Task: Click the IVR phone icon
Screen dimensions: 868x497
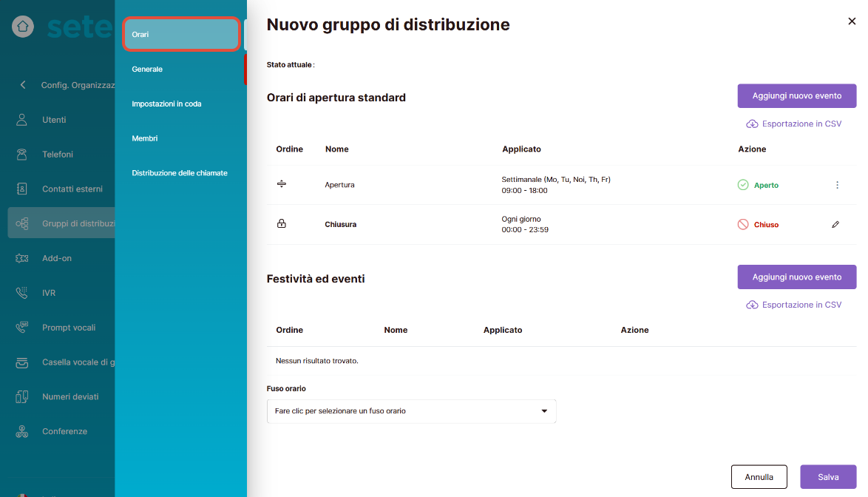Action: coord(21,293)
